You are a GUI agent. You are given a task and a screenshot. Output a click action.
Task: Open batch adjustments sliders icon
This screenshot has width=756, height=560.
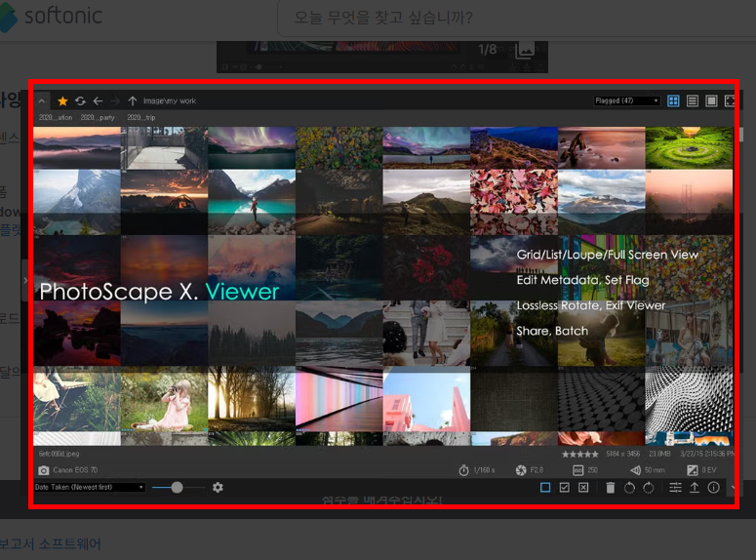coord(675,488)
